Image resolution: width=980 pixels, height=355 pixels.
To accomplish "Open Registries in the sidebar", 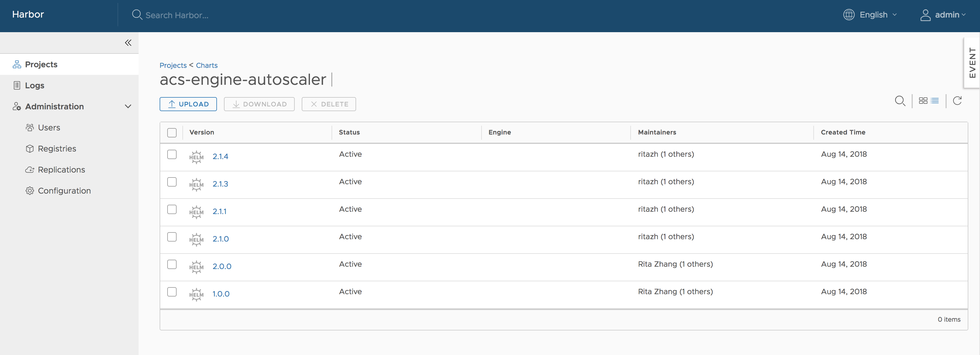I will [x=57, y=149].
